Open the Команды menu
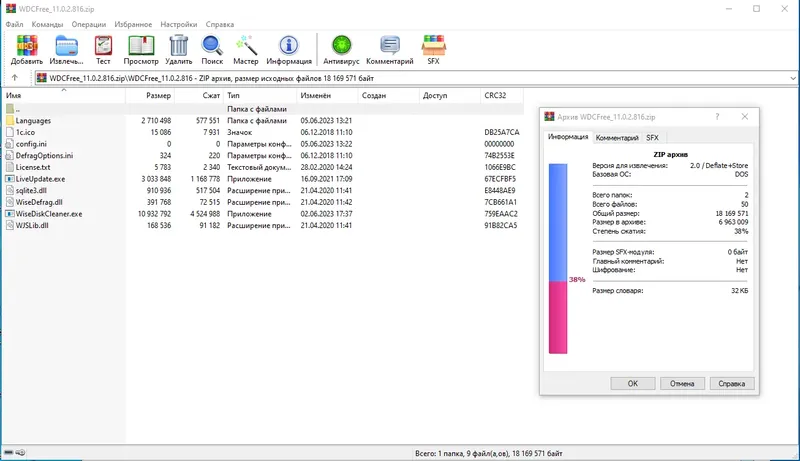Viewport: 800px width, 461px height. click(x=47, y=24)
